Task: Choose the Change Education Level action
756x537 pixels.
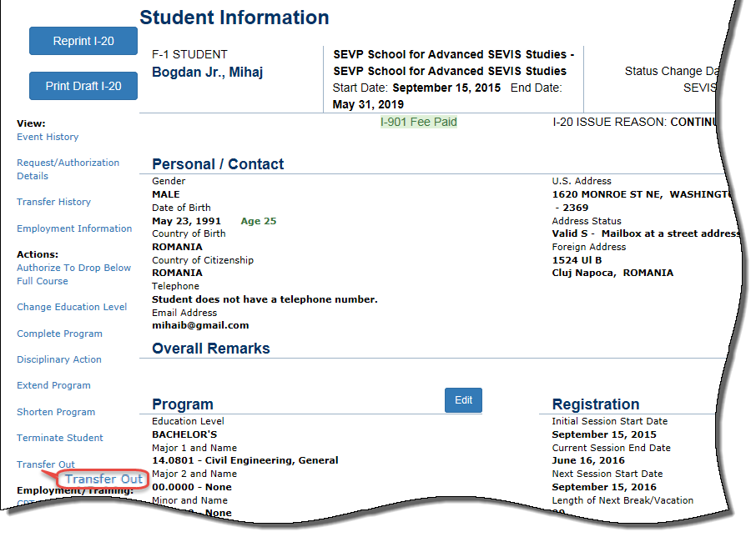Action: pyautogui.click(x=72, y=307)
